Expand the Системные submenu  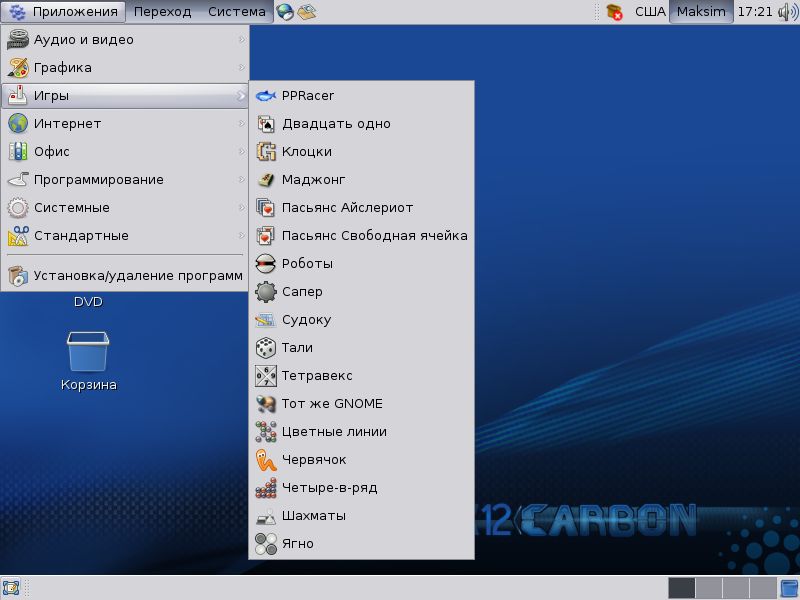(124, 208)
